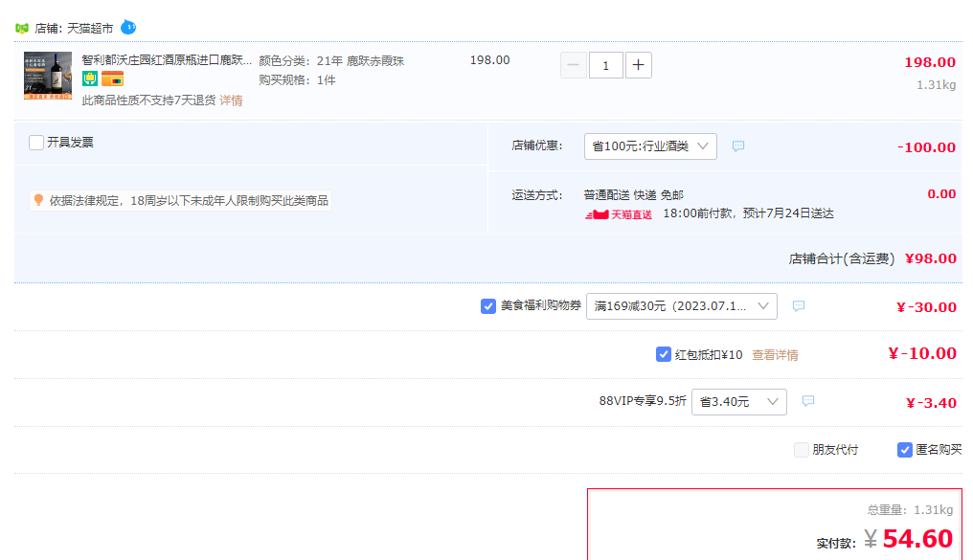This screenshot has height=560, width=973.
Task: Click the 颜色分类: 21年 鹿跃赤霞珠 text
Action: pos(331,60)
